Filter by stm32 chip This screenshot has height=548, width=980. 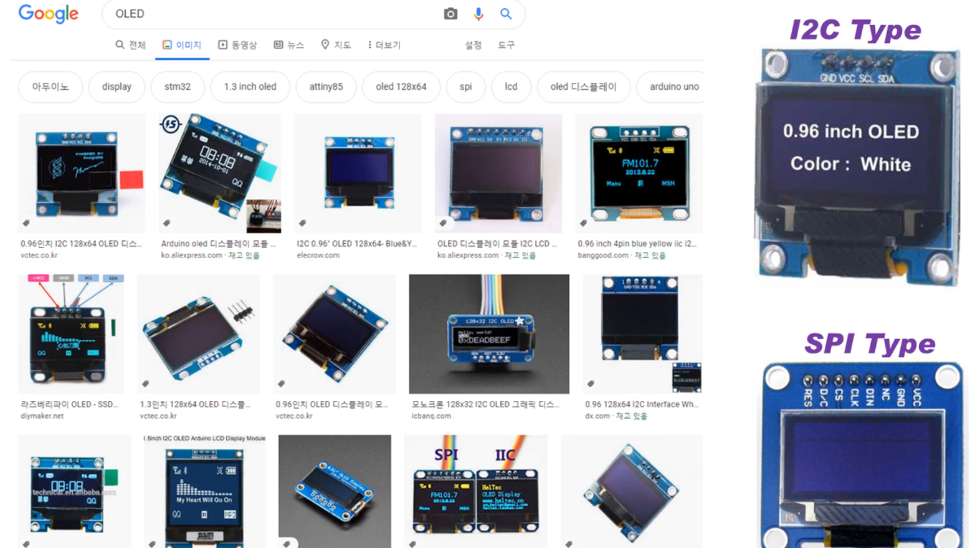178,87
